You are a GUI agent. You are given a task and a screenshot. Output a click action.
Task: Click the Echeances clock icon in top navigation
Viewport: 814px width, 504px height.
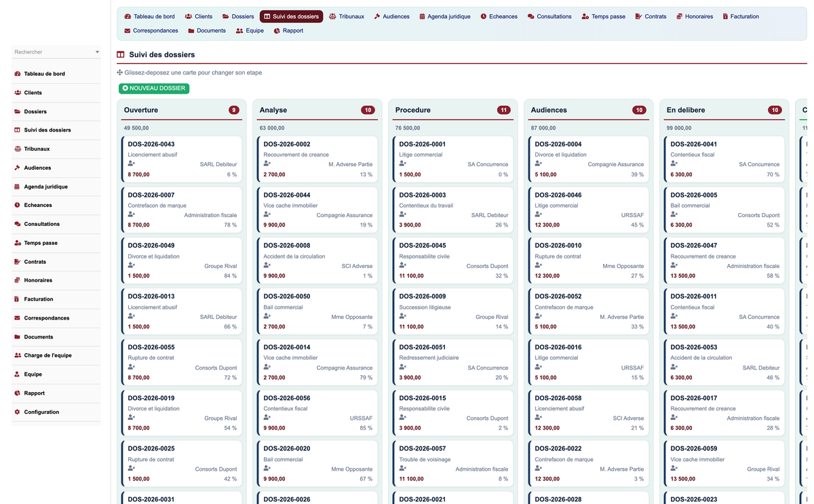click(x=484, y=16)
